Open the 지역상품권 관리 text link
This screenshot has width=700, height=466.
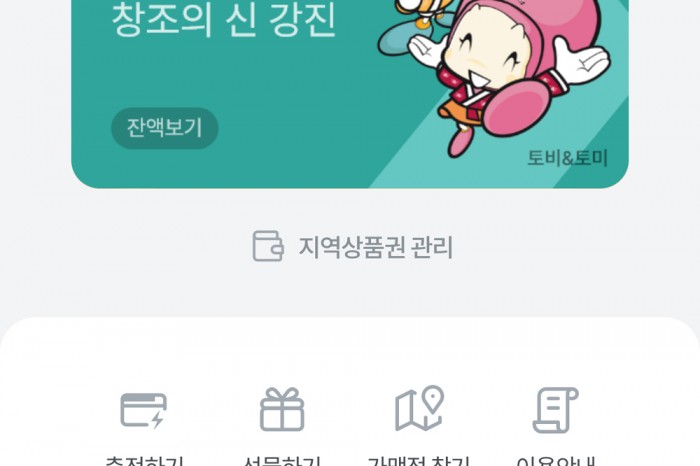click(x=375, y=247)
